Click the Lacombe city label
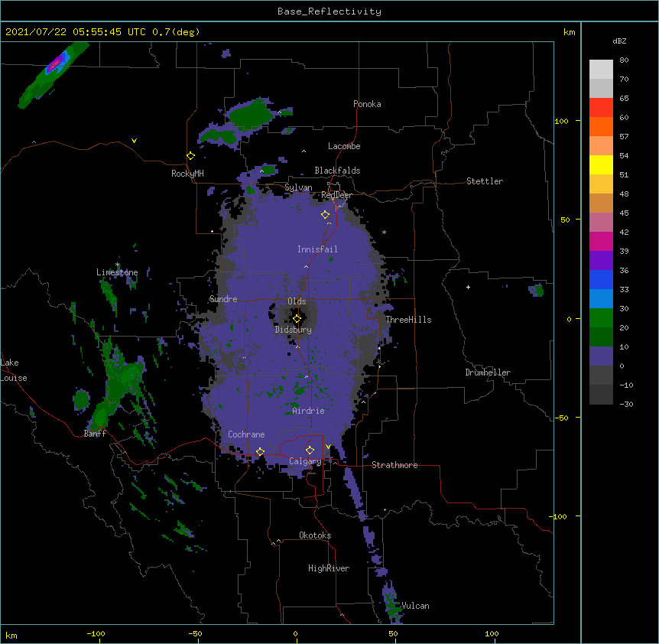The image size is (659, 644). 344,146
